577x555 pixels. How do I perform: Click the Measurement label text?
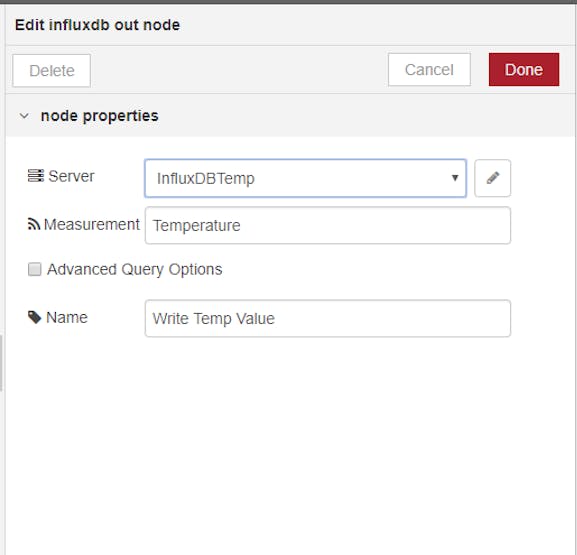pyautogui.click(x=92, y=224)
